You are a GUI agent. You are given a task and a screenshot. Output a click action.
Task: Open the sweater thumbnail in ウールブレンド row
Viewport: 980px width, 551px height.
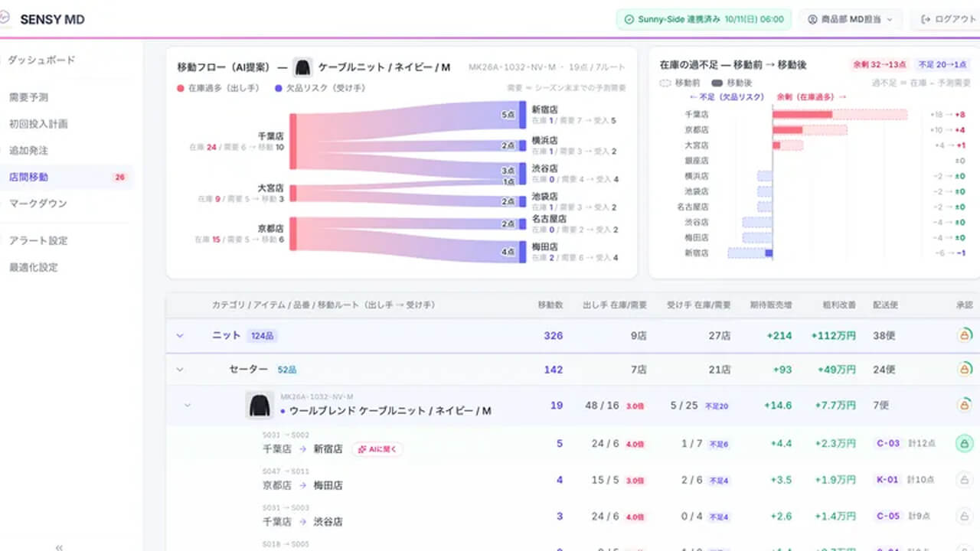[260, 404]
